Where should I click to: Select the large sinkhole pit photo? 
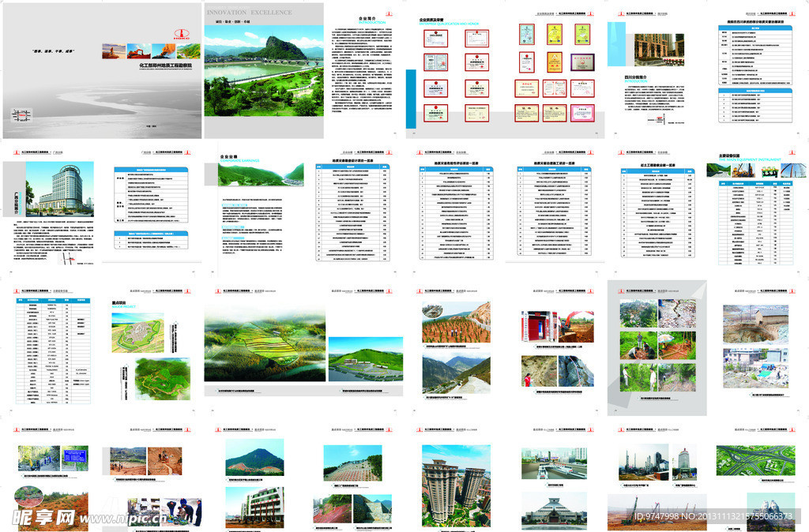pyautogui.click(x=755, y=324)
